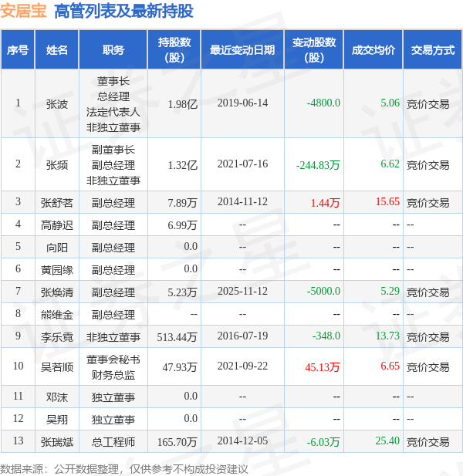Click average price 5.29
Image resolution: width=463 pixels, height=476 pixels.
(390, 291)
